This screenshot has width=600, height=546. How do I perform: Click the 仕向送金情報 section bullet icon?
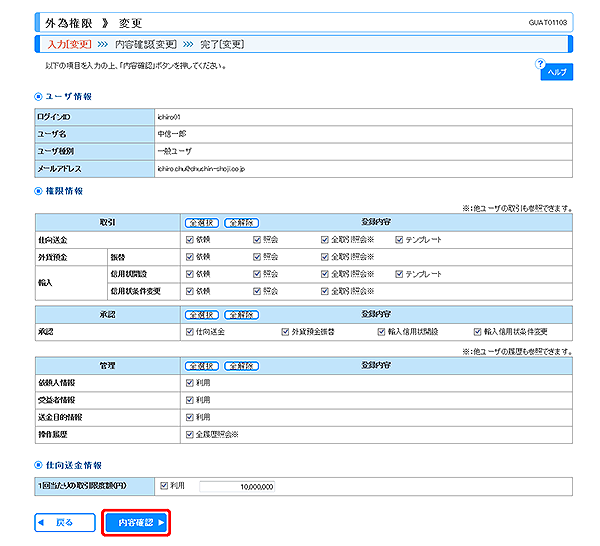point(38,465)
